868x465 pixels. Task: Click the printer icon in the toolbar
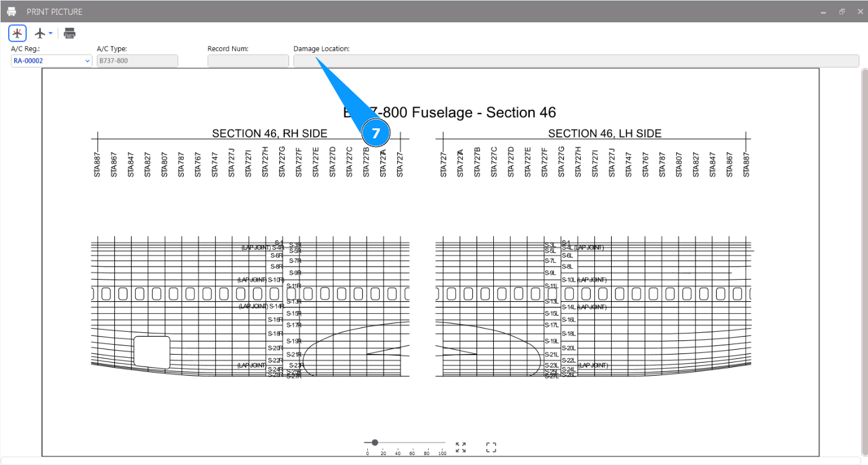coord(69,33)
